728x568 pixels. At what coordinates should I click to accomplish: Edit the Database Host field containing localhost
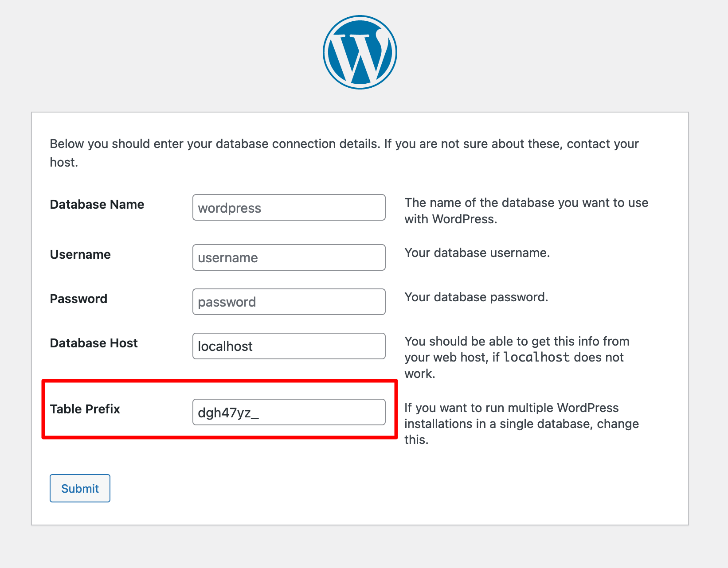(x=289, y=346)
